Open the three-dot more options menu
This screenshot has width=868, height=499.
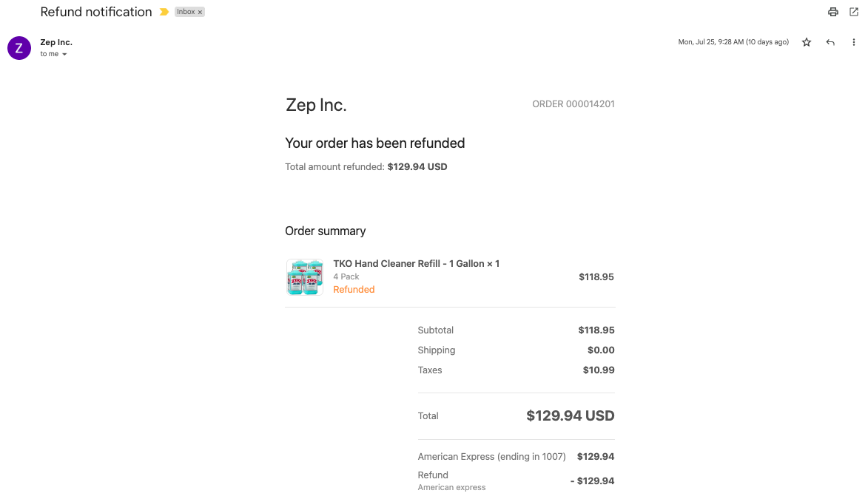tap(854, 42)
